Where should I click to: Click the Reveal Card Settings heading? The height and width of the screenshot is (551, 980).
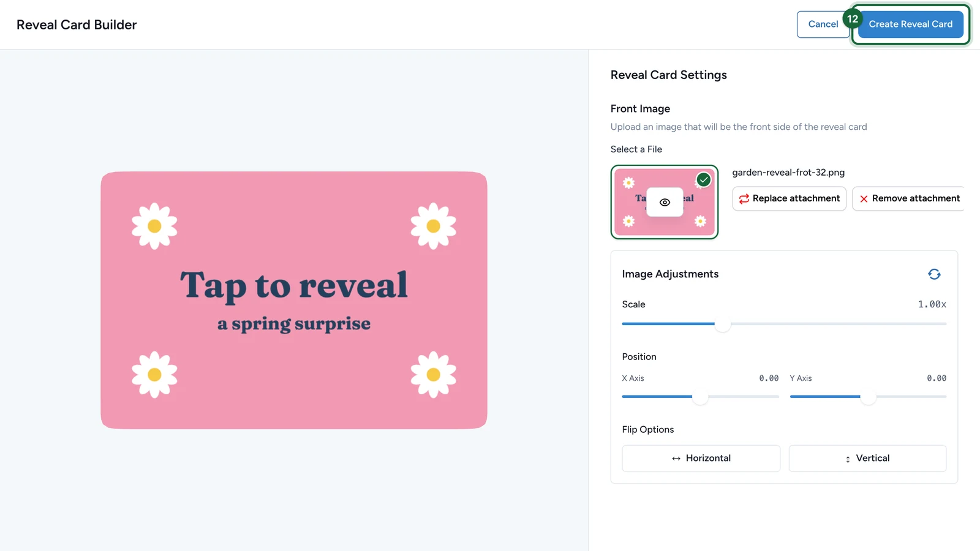[668, 75]
